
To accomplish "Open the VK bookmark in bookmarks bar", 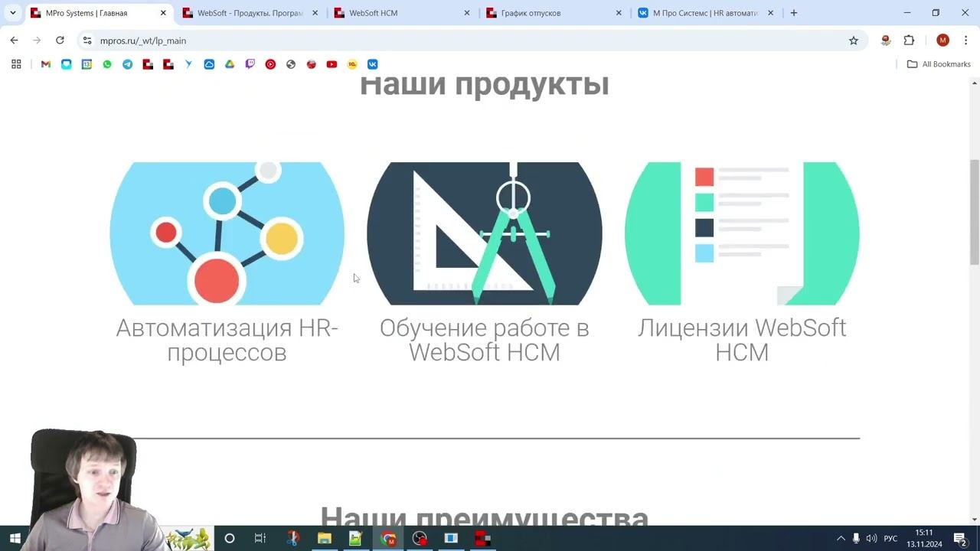I will 373,64.
